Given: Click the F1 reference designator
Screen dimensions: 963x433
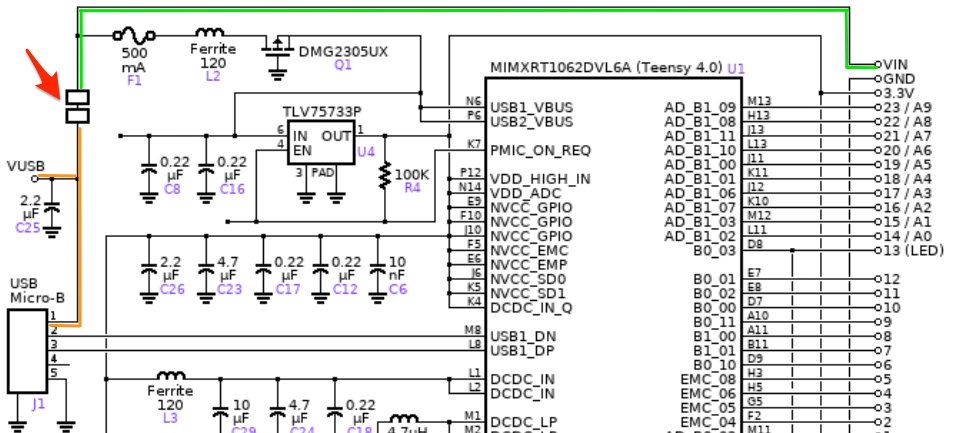Looking at the screenshot, I should 134,80.
